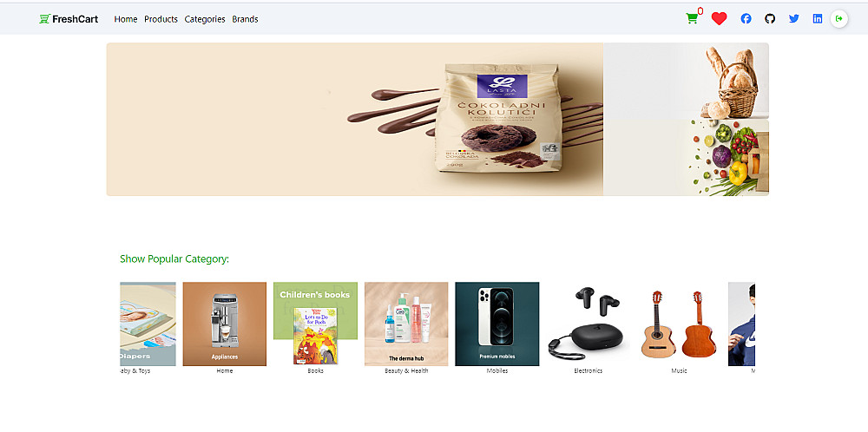The width and height of the screenshot is (868, 432).
Task: Open the Music guitars category image
Action: (679, 324)
